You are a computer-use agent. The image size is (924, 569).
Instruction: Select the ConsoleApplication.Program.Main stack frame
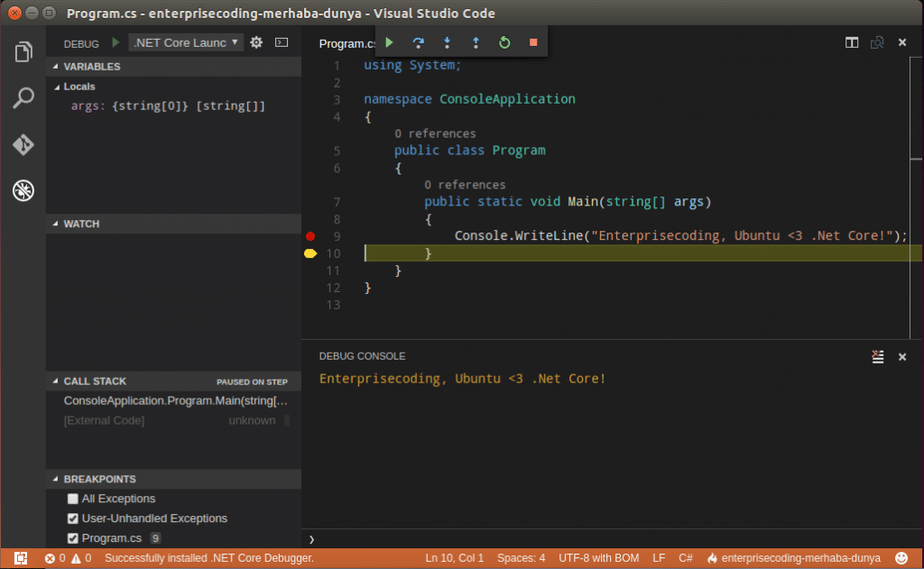tap(176, 401)
